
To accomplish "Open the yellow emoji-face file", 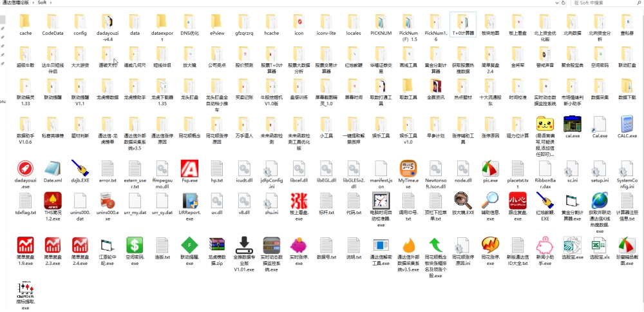I will [545, 124].
